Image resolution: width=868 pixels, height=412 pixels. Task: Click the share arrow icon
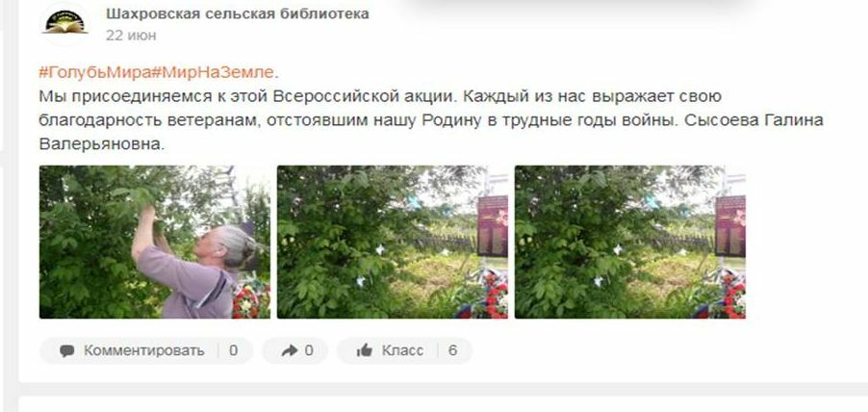pyautogui.click(x=289, y=350)
